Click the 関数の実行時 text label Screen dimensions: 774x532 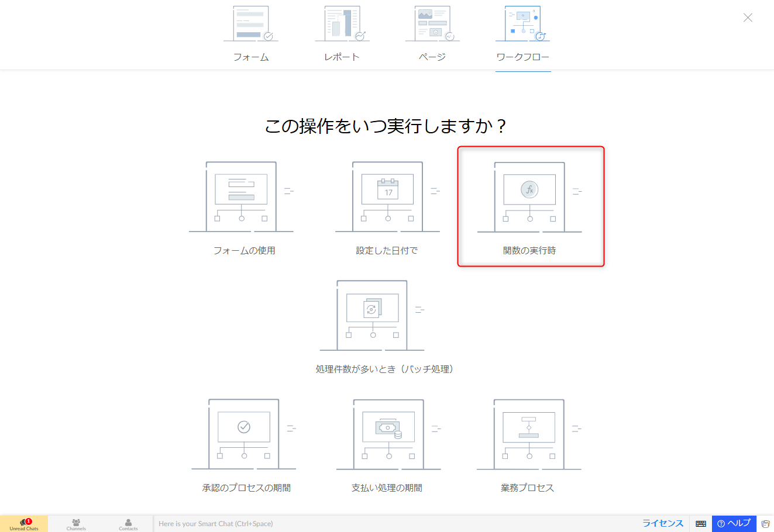tap(529, 250)
